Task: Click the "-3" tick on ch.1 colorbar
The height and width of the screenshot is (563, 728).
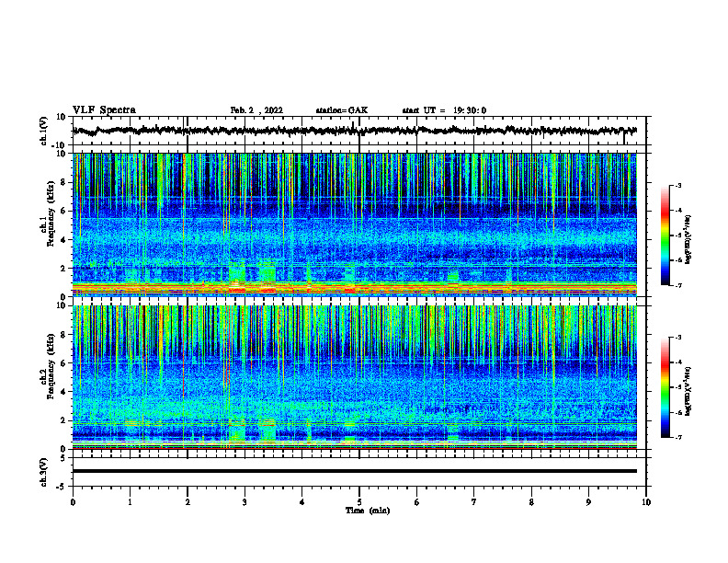Action: (x=677, y=185)
